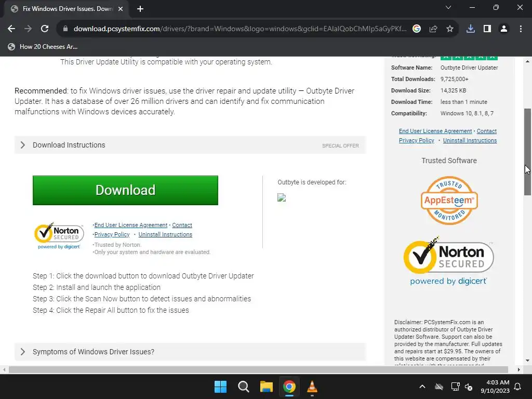Screen dimensions: 532x399
Task: Bookmark this tab with the star icon
Action: [x=450, y=29]
